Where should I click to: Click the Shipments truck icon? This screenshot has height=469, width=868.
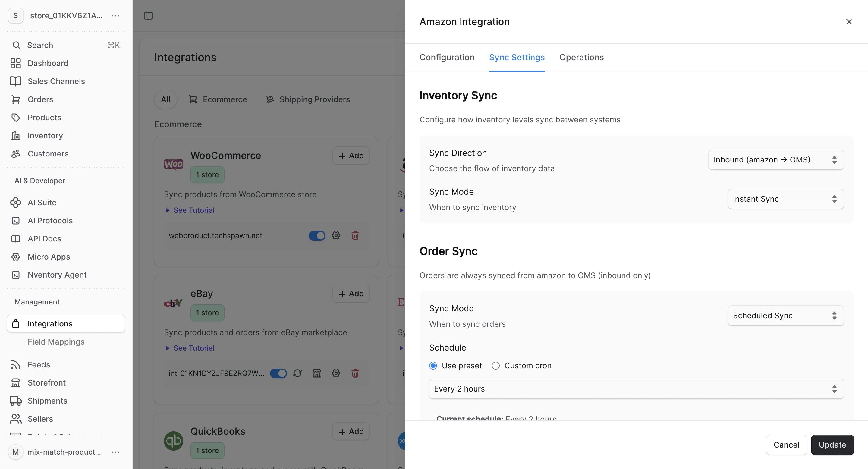15,401
